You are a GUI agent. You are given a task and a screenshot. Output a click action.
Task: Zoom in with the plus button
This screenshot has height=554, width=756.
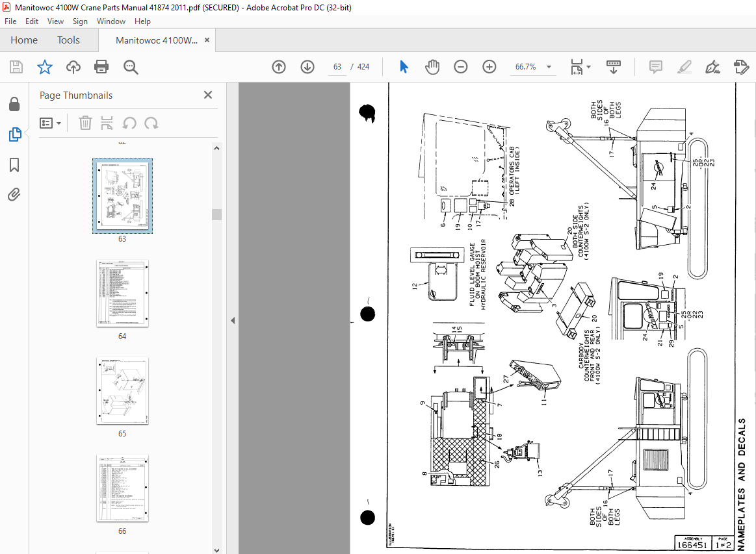point(489,67)
